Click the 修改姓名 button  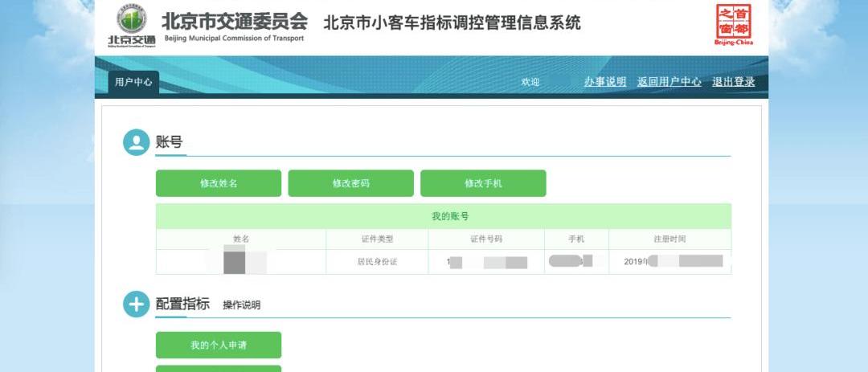(x=219, y=183)
